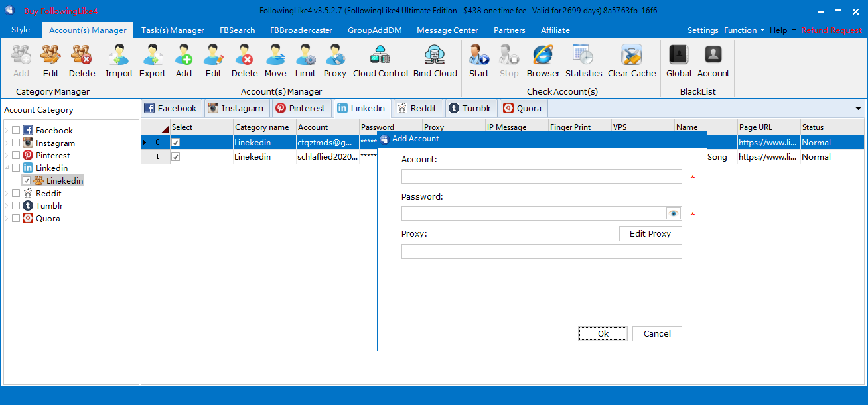Click the Clear Cache icon
Viewport: 868px width, 405px height.
pos(632,61)
